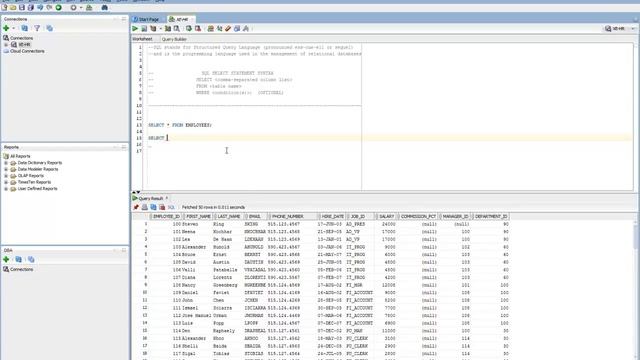
Task: Open Reports panel menu icon
Action: tap(124, 147)
